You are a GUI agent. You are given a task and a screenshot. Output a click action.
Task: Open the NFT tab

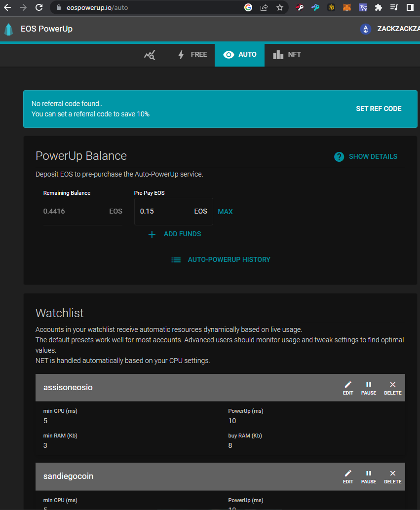(287, 55)
